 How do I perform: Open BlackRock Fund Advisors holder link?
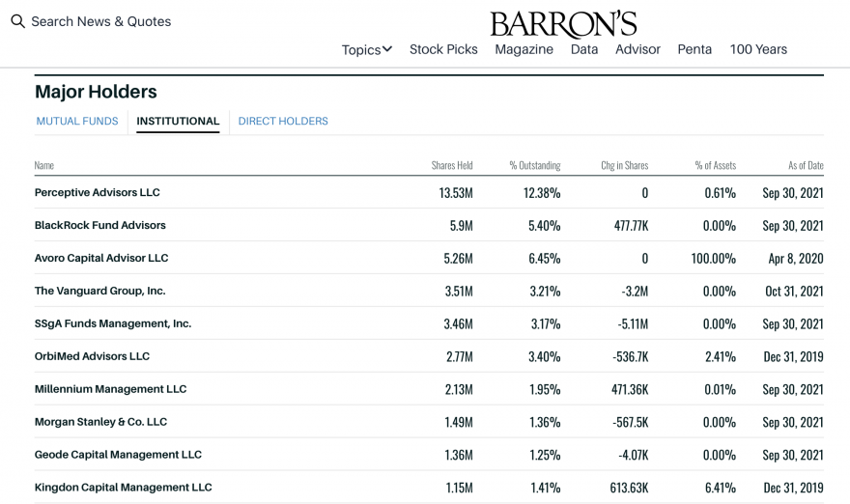pyautogui.click(x=99, y=225)
